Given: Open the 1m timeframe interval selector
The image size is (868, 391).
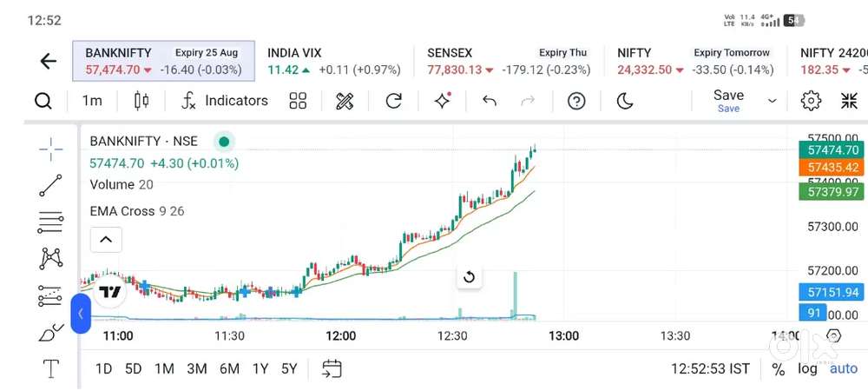Looking at the screenshot, I should pyautogui.click(x=92, y=101).
